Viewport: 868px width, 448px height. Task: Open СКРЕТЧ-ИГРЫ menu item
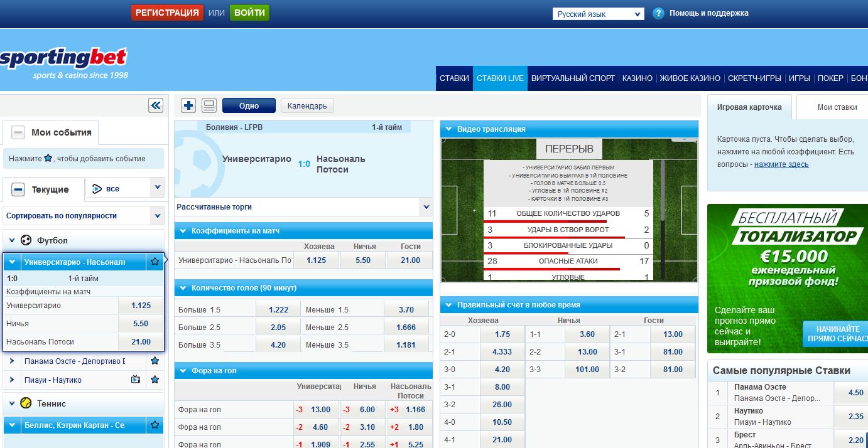754,78
